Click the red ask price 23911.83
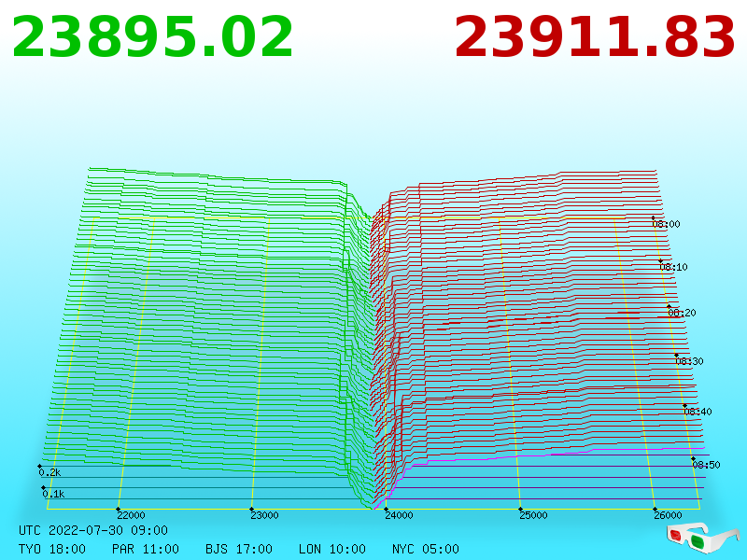The height and width of the screenshot is (560, 747). (x=595, y=37)
